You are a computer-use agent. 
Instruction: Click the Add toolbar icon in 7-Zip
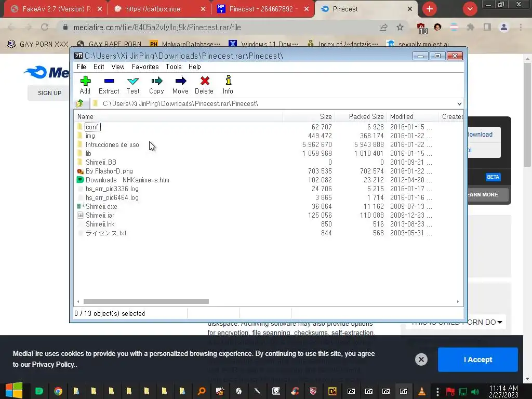[85, 85]
